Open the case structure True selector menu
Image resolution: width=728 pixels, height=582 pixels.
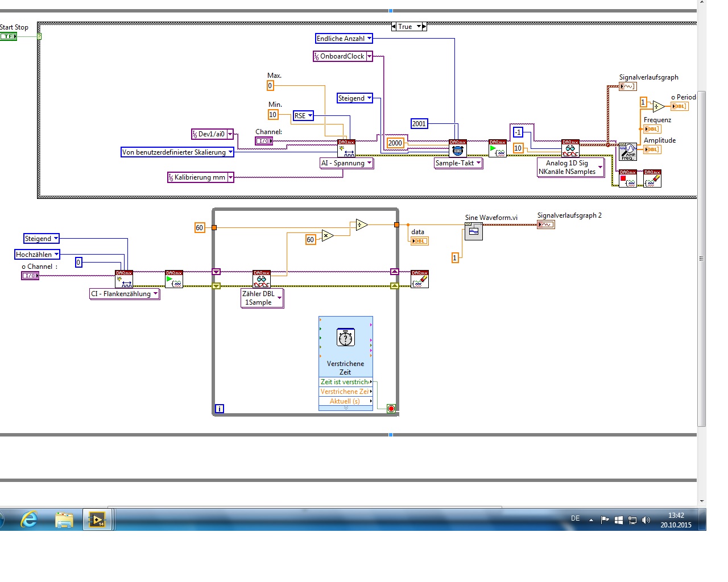tap(419, 27)
